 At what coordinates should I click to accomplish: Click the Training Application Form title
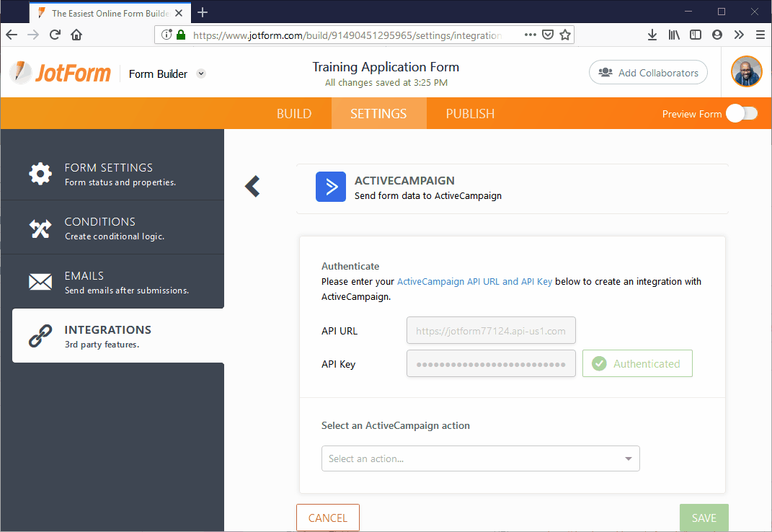click(386, 67)
